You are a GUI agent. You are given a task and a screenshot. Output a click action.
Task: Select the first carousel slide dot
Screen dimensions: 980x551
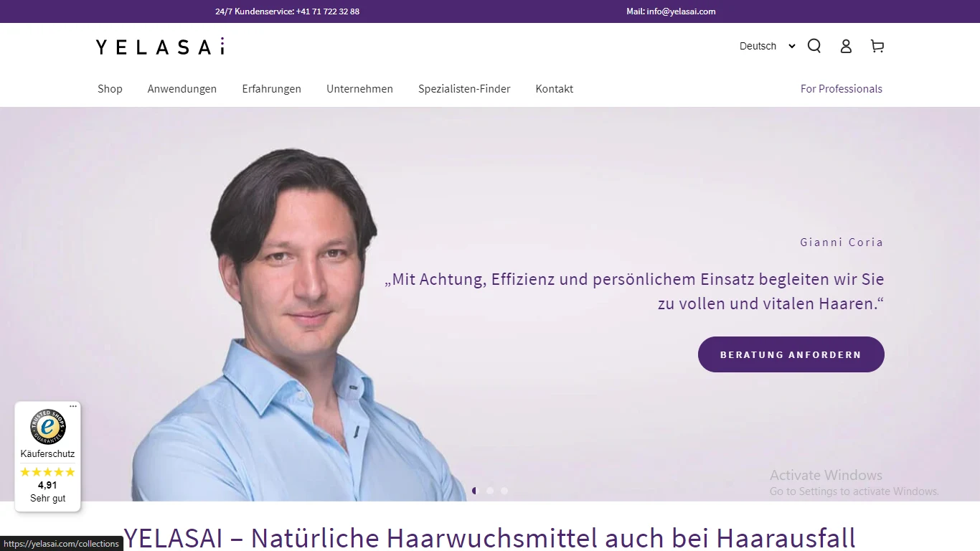(x=475, y=491)
